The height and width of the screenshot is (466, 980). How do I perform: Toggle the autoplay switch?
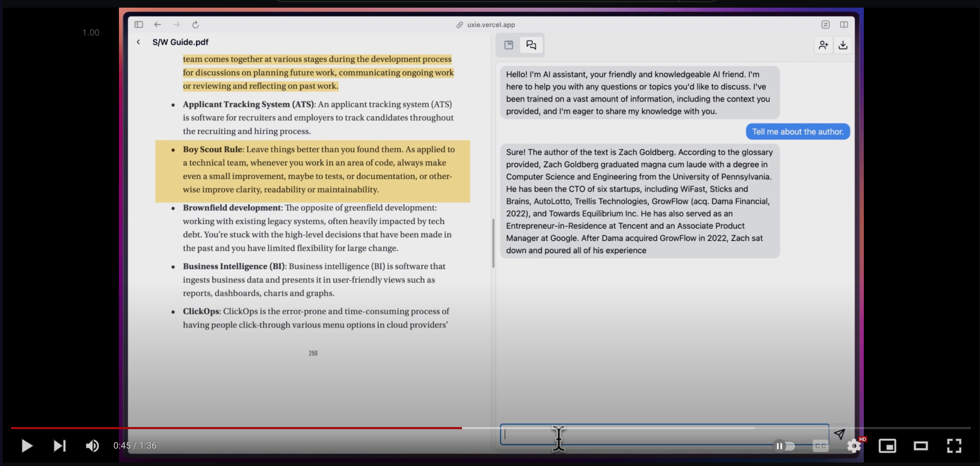(784, 446)
